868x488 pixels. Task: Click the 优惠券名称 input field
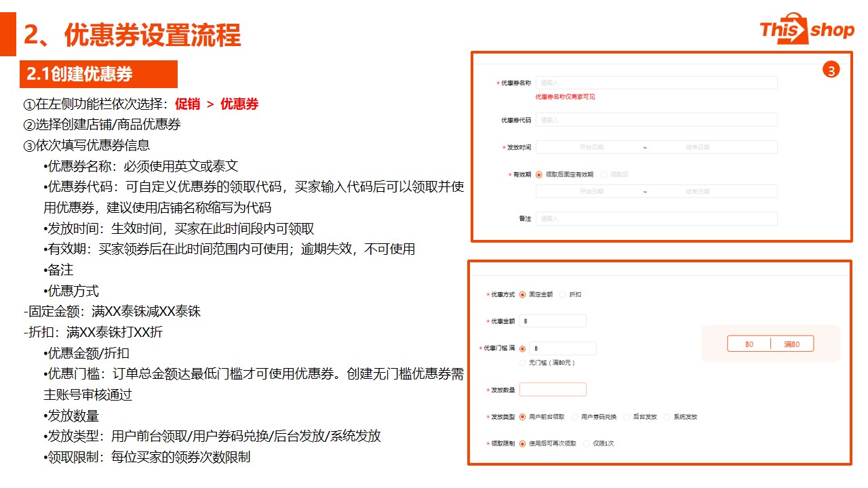pos(656,83)
